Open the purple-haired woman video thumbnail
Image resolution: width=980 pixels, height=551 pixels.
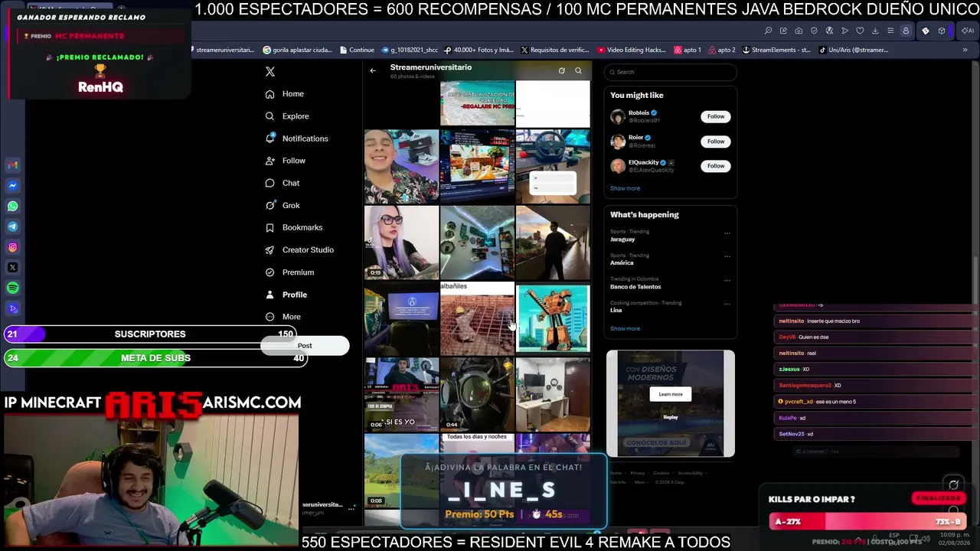[401, 243]
